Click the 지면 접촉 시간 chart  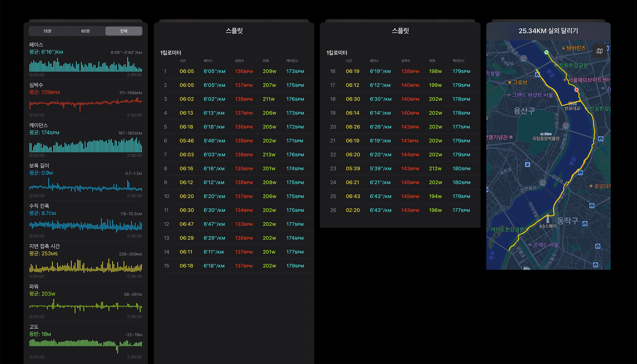click(85, 265)
